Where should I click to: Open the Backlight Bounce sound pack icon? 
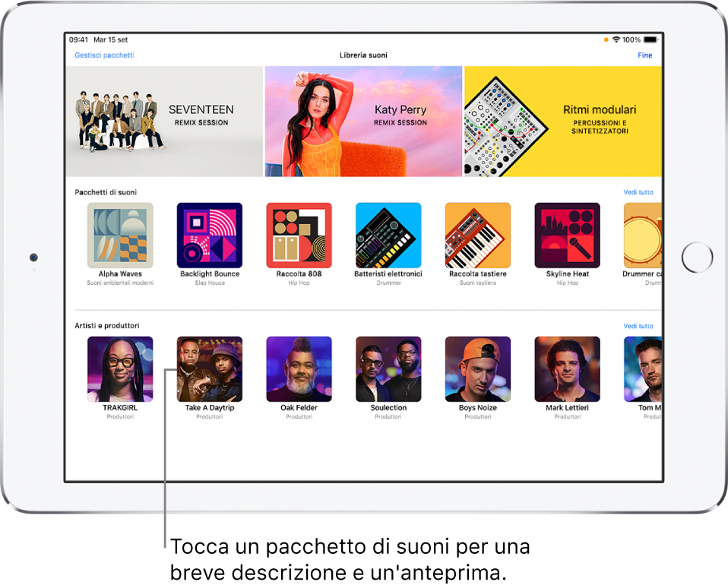click(210, 236)
